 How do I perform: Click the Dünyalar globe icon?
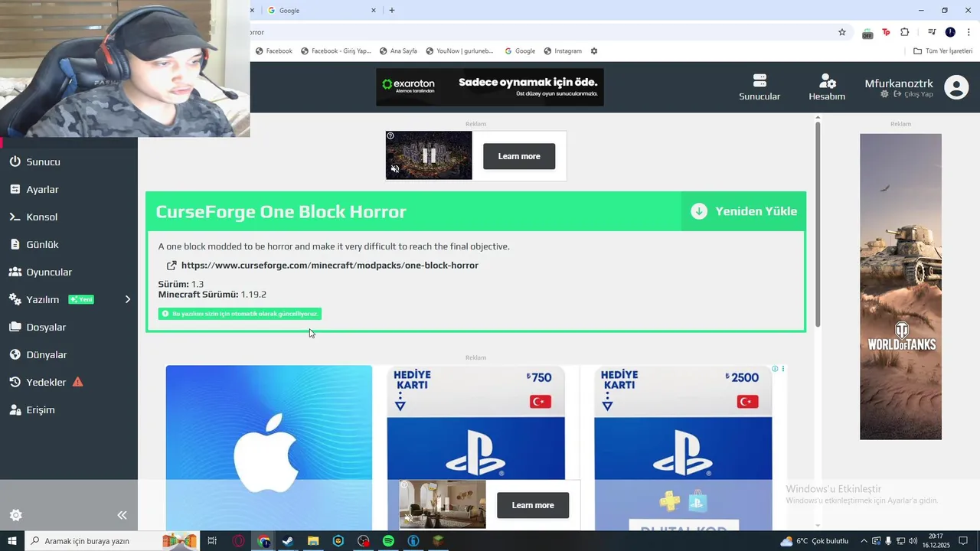tap(15, 354)
